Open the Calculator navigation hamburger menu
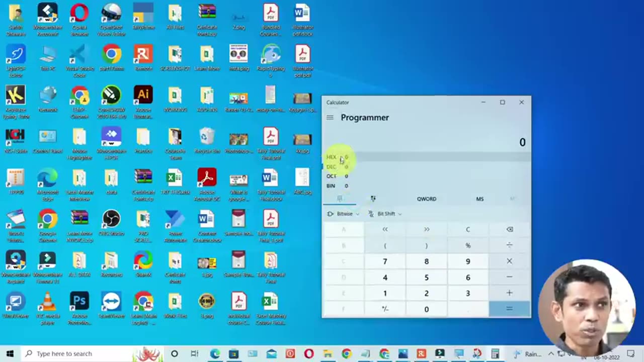 click(330, 118)
